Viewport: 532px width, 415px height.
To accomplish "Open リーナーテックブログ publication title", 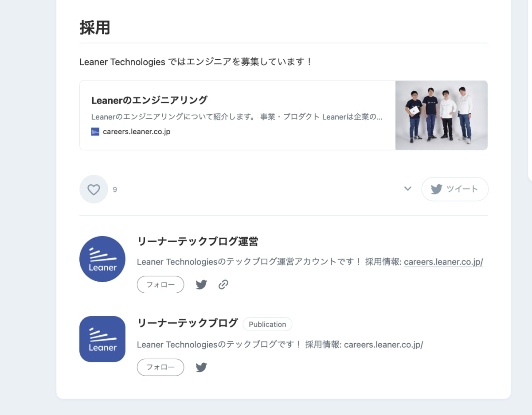I will (188, 323).
